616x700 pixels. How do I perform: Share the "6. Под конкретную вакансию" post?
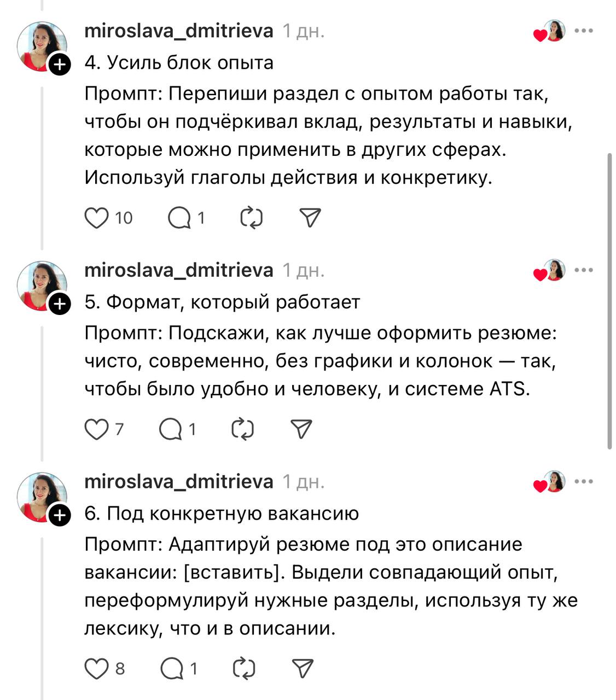pyautogui.click(x=303, y=668)
